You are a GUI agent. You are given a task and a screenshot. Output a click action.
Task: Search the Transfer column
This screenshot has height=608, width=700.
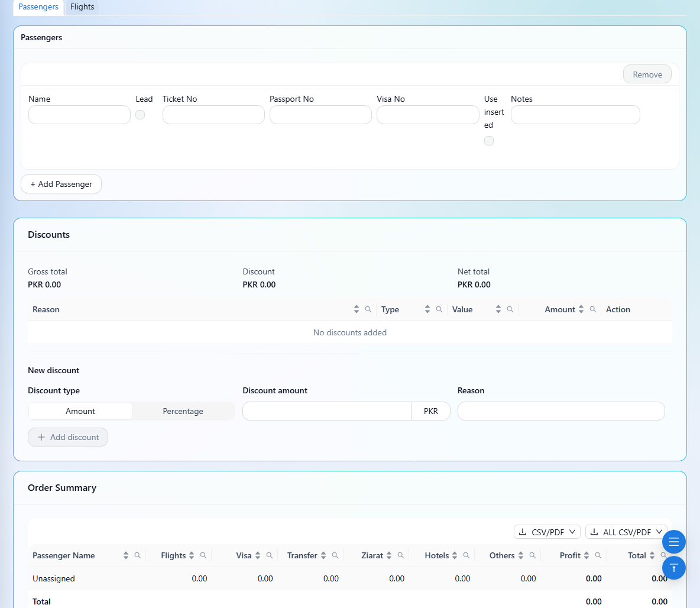pyautogui.click(x=335, y=555)
